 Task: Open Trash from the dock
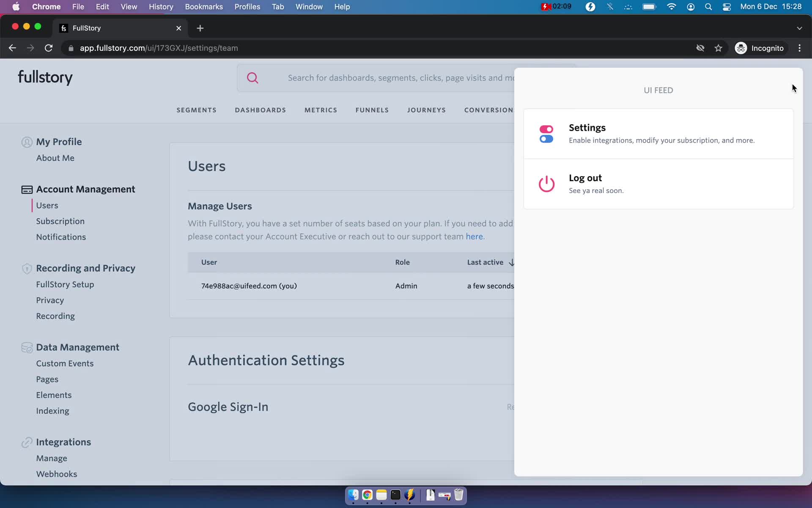click(x=459, y=495)
